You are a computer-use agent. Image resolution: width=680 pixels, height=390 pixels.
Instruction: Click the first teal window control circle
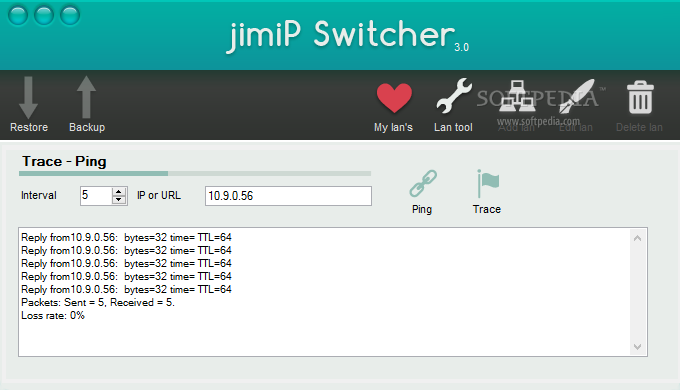coord(18,16)
